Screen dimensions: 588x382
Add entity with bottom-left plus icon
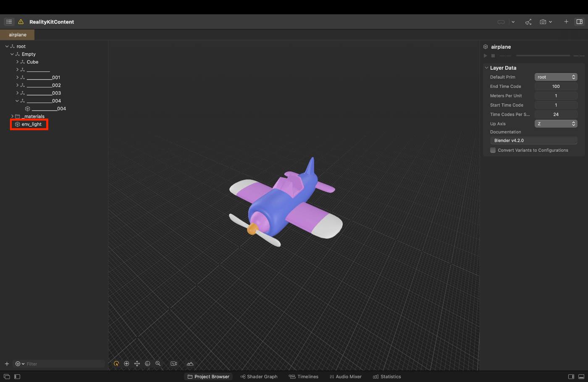(7, 364)
